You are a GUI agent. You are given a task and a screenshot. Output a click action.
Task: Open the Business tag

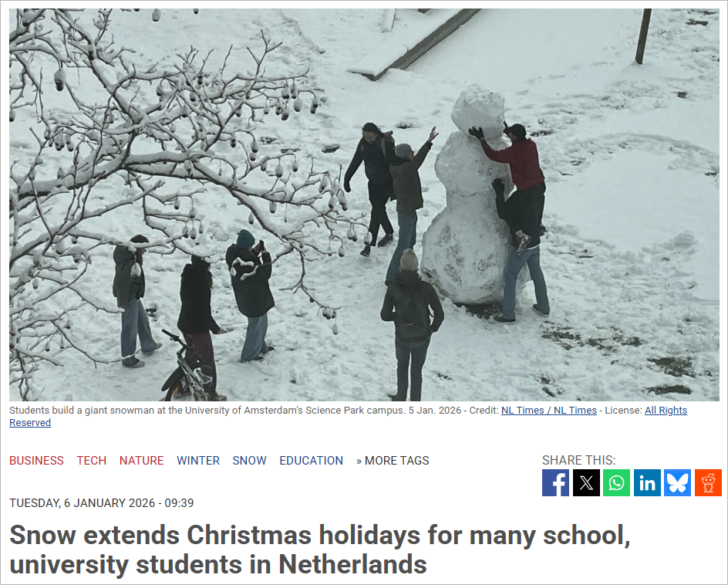pyautogui.click(x=37, y=461)
